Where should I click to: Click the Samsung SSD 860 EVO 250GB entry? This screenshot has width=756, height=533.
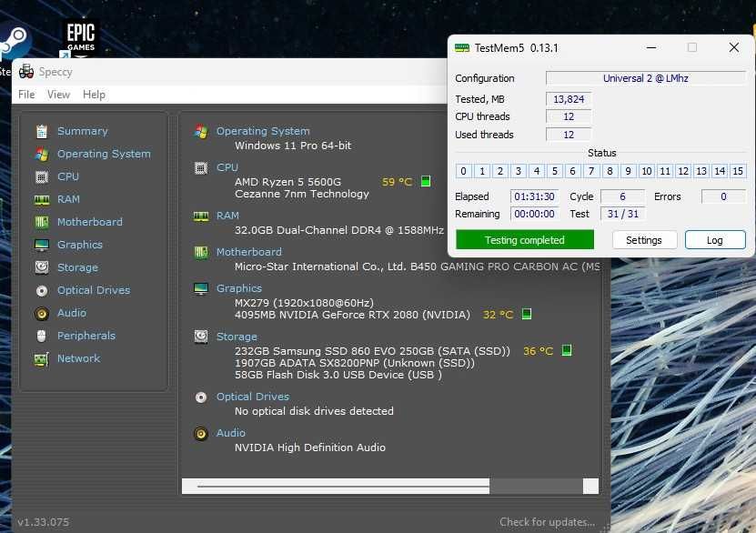tap(372, 351)
